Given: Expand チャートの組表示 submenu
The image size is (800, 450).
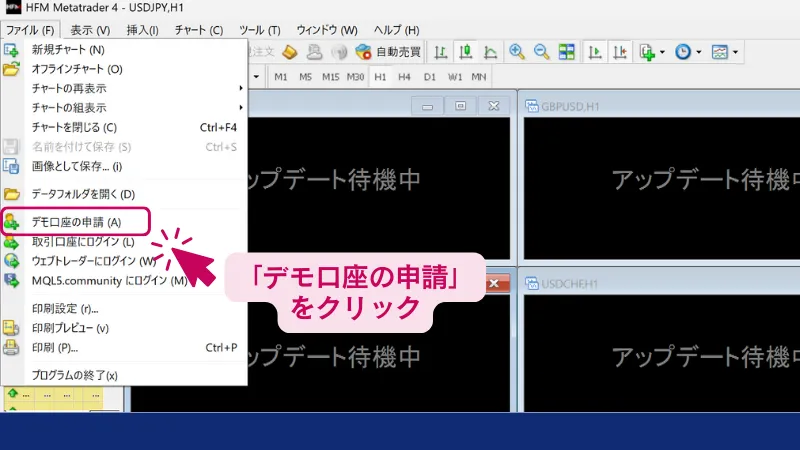Looking at the screenshot, I should (123, 108).
